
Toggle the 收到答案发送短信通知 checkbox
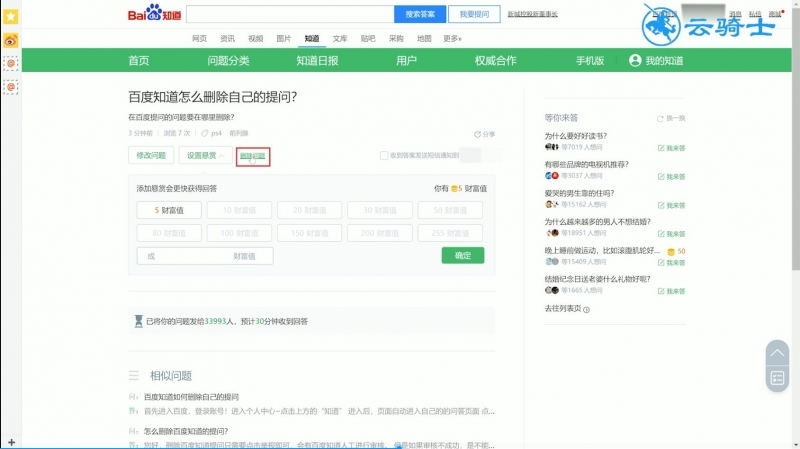[x=384, y=155]
